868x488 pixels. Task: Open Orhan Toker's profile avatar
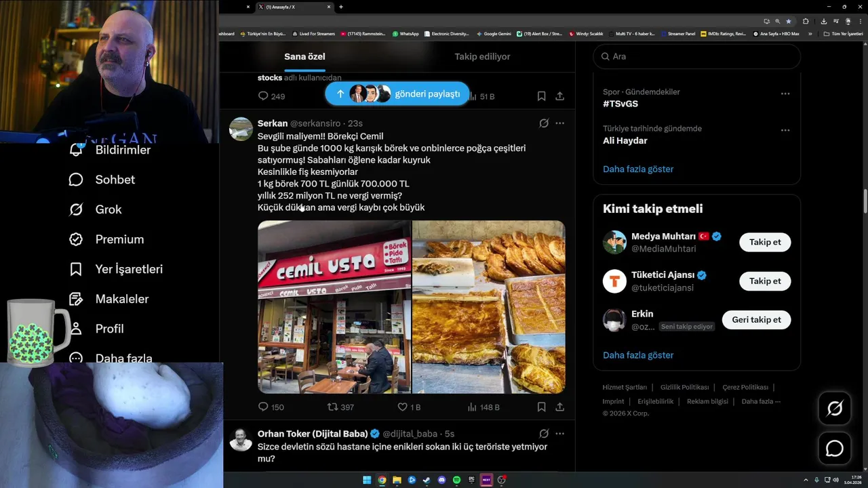click(x=241, y=439)
